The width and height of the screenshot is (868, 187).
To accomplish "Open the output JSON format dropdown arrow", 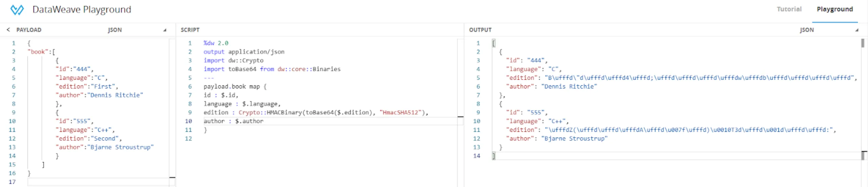I will 856,30.
